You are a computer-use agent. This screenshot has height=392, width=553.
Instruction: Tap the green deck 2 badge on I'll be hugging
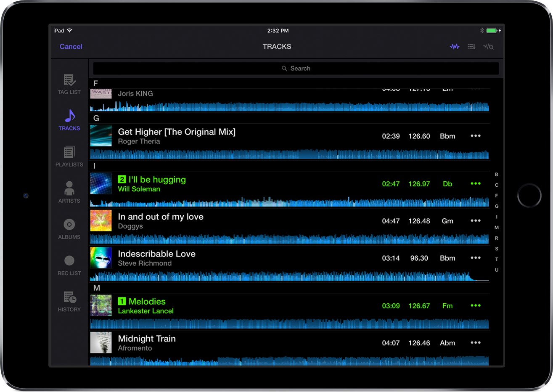coord(122,179)
